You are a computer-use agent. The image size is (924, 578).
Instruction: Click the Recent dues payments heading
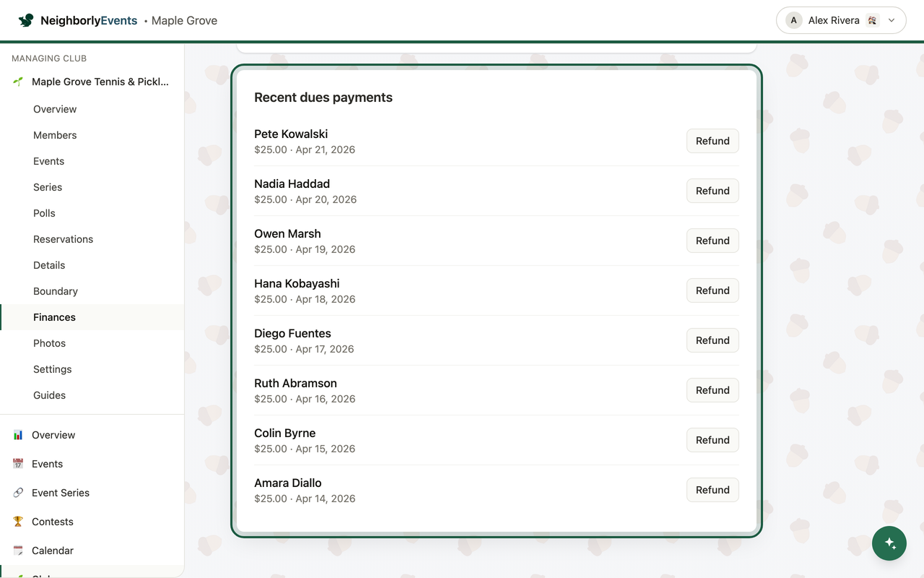pos(323,98)
